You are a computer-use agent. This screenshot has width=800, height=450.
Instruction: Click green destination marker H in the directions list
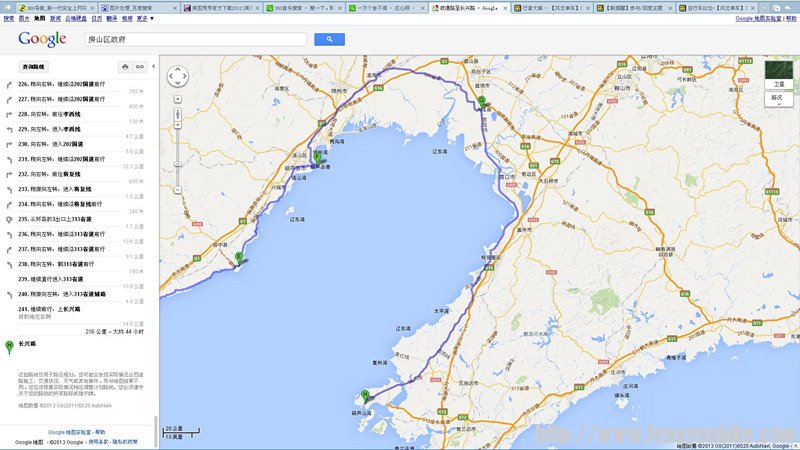coord(10,344)
